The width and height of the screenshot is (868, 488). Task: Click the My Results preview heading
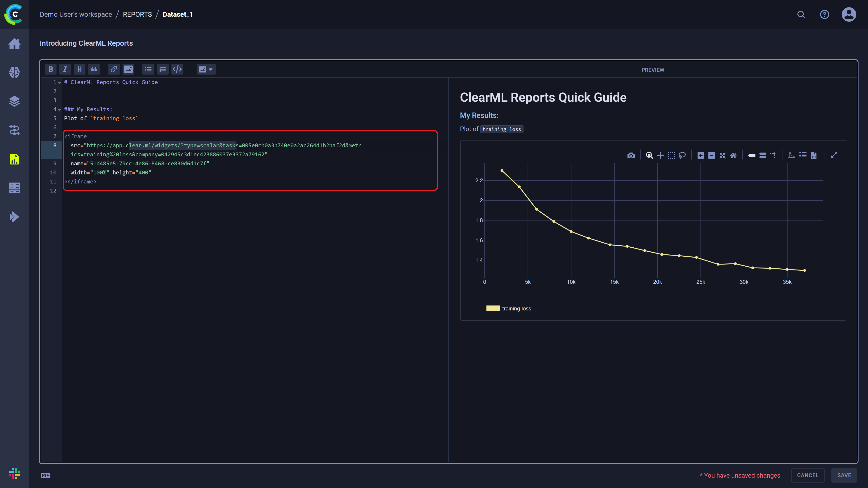479,115
